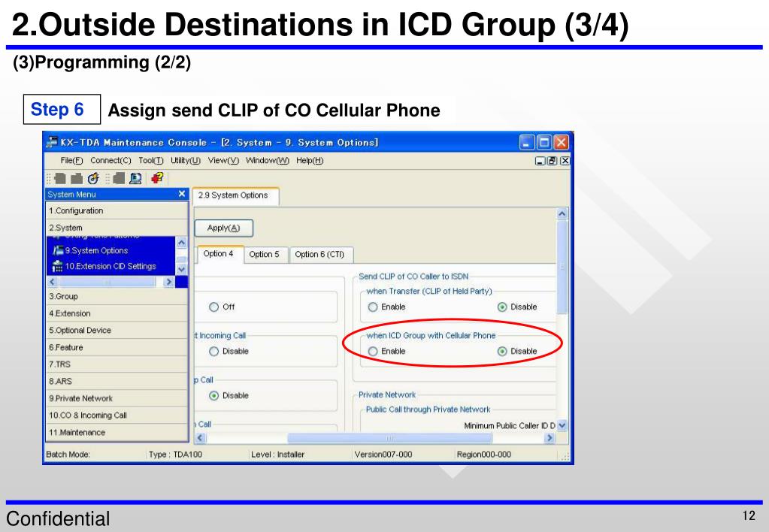The image size is (769, 532).
Task: Click the blue disc with lightning toolbar icon
Action: click(93, 179)
